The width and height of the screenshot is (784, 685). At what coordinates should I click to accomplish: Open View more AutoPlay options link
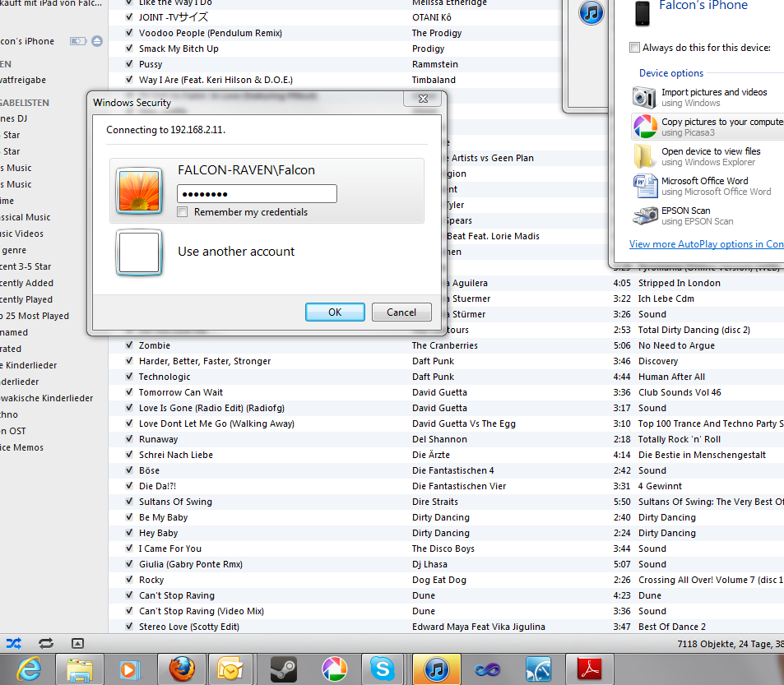[x=706, y=244]
